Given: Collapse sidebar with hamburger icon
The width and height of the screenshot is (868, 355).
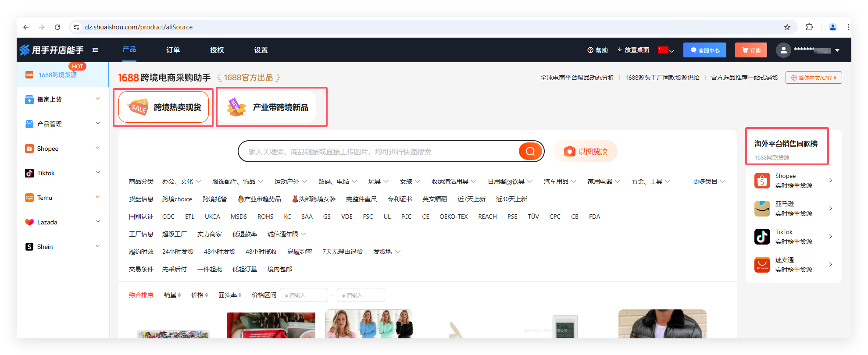Looking at the screenshot, I should click(x=95, y=50).
